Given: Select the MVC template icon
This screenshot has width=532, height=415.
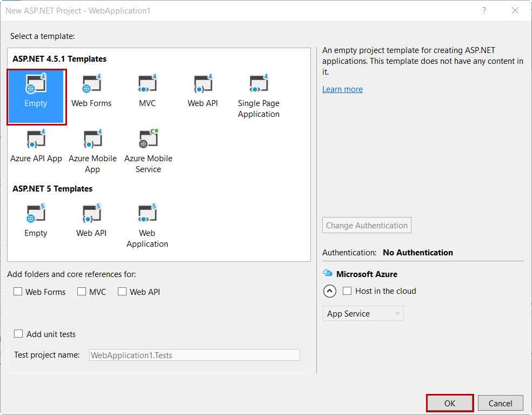Looking at the screenshot, I should [147, 83].
